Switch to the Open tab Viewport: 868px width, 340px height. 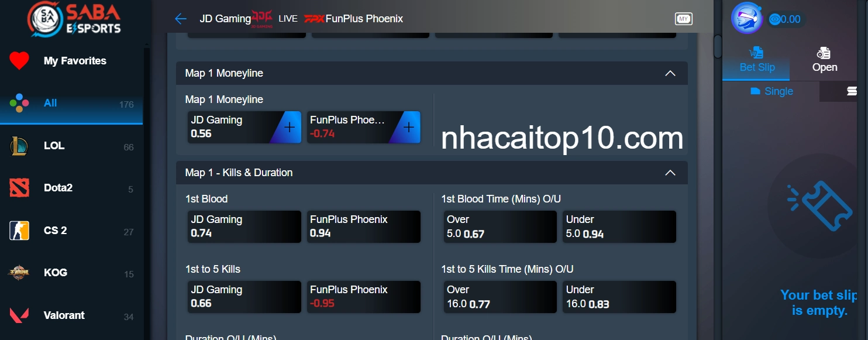(x=825, y=60)
